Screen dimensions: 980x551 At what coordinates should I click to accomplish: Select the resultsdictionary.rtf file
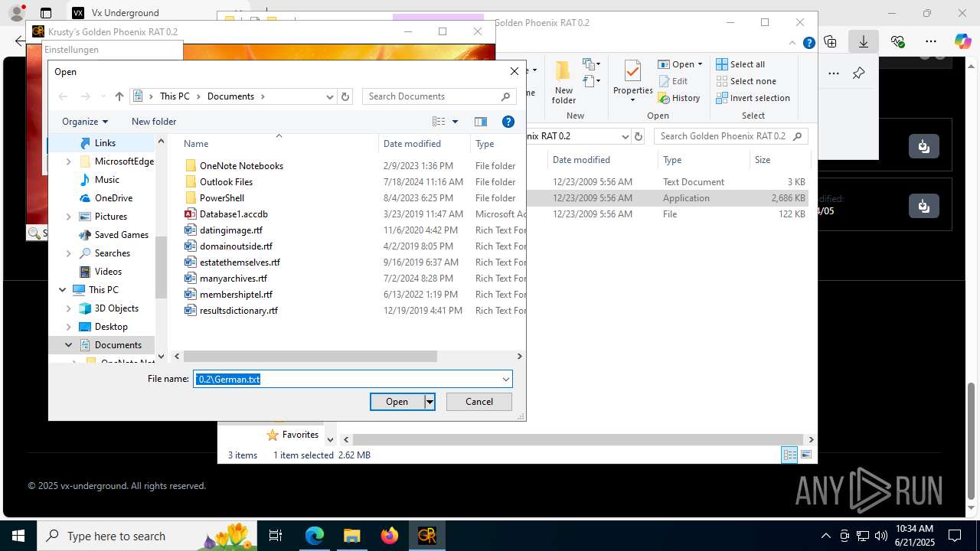click(238, 311)
